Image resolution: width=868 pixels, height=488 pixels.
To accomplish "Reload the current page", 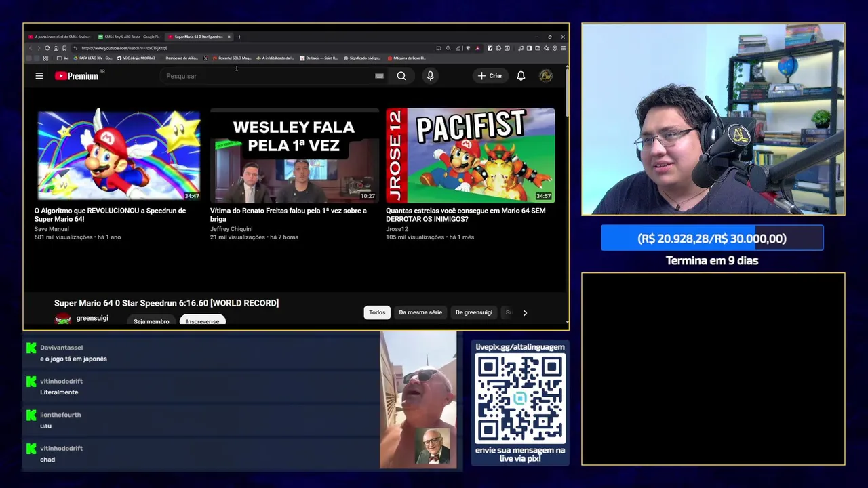I will click(x=47, y=48).
